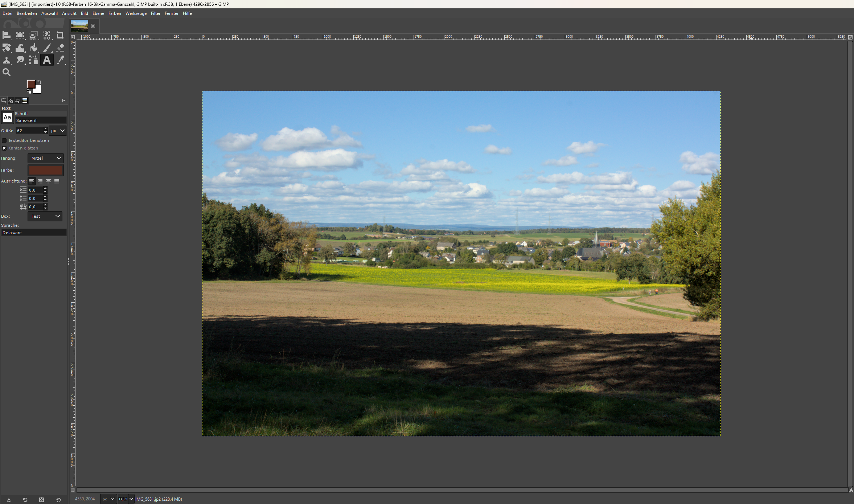Open the Hinting dropdown set to Mittel

[46, 158]
